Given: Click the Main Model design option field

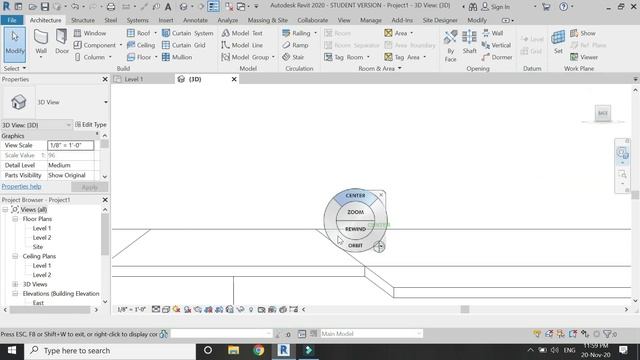Looking at the screenshot, I should (371, 334).
